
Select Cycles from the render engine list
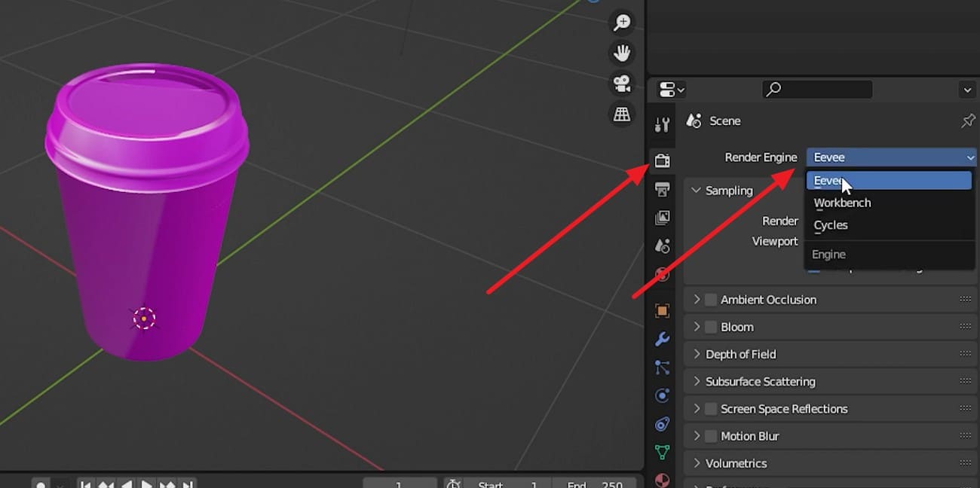tap(830, 224)
